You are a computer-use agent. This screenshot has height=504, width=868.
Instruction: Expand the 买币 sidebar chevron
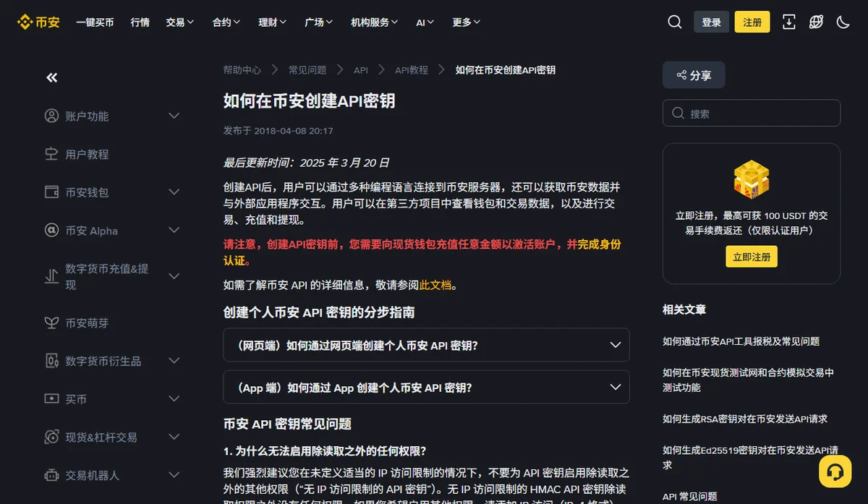coord(174,398)
